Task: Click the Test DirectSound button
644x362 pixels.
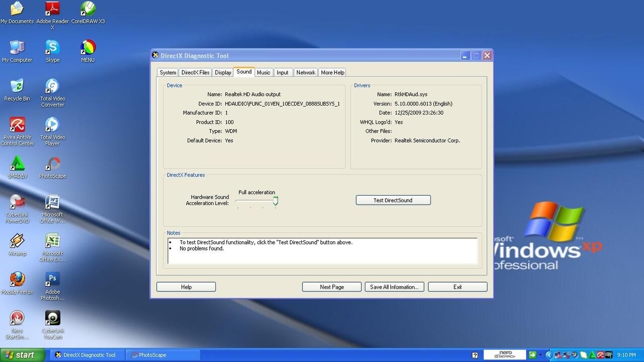Action: 393,200
